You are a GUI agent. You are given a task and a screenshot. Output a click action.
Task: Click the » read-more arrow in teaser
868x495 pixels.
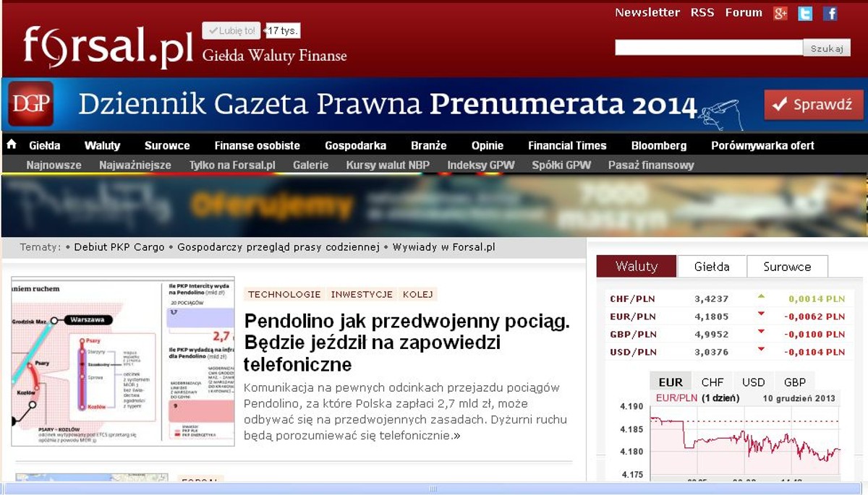tap(456, 436)
